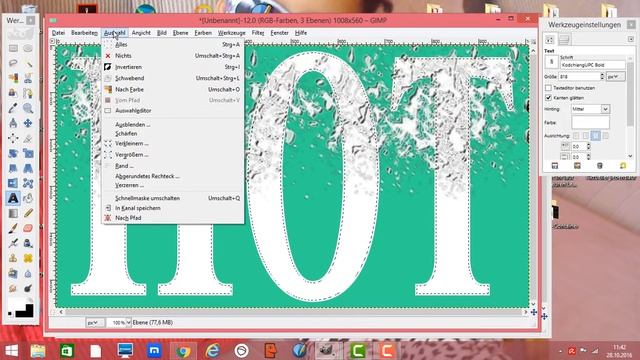The height and width of the screenshot is (360, 640).
Task: Select the Alignment tool
Action: (13, 138)
